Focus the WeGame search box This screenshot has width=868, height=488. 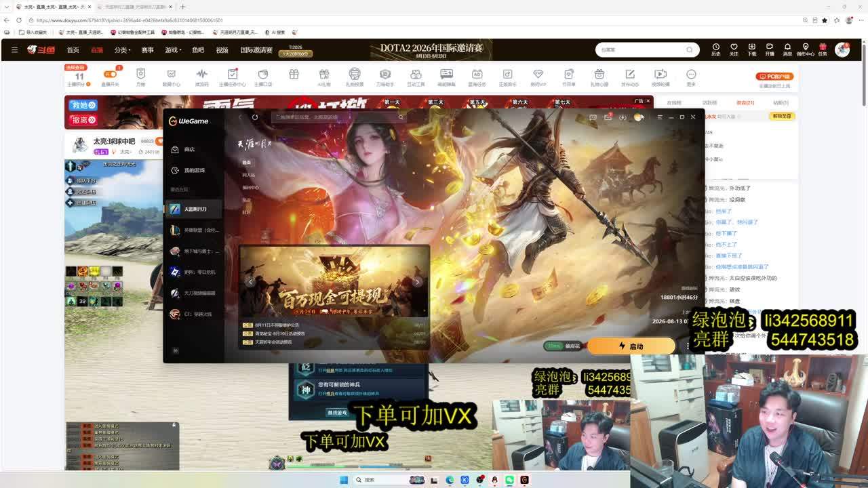tap(339, 117)
